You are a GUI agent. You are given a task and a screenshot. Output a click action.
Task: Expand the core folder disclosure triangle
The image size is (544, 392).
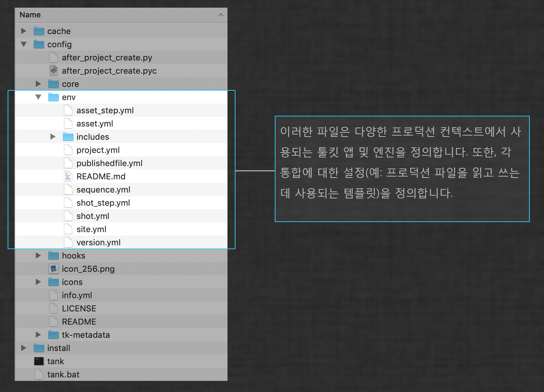click(38, 84)
